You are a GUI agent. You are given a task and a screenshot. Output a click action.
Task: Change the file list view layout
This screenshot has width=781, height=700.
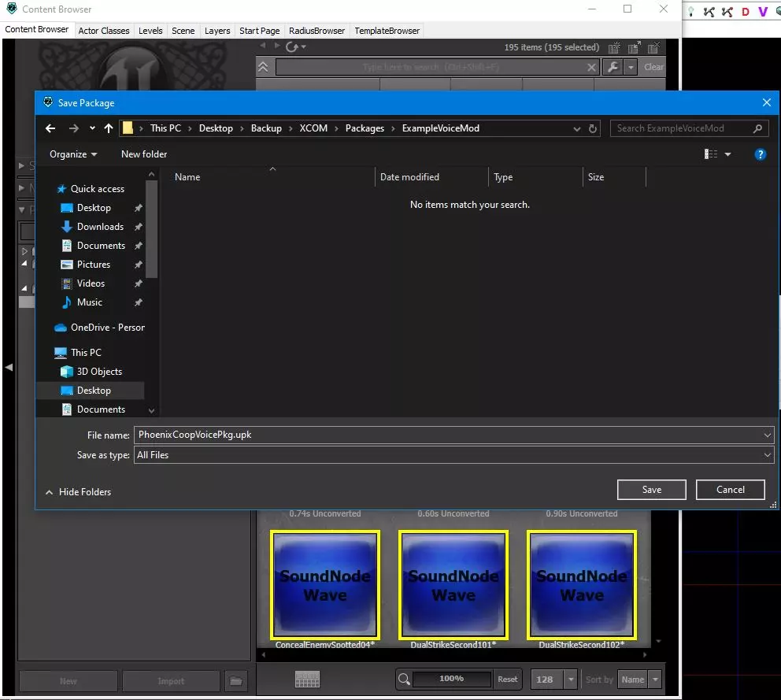(x=712, y=154)
